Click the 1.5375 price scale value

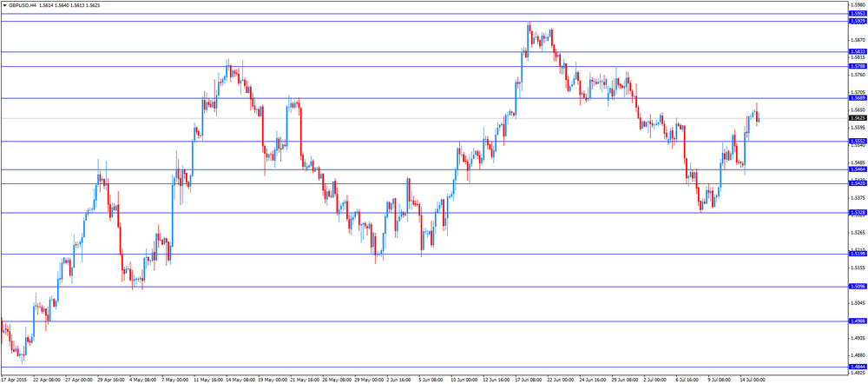(x=858, y=198)
